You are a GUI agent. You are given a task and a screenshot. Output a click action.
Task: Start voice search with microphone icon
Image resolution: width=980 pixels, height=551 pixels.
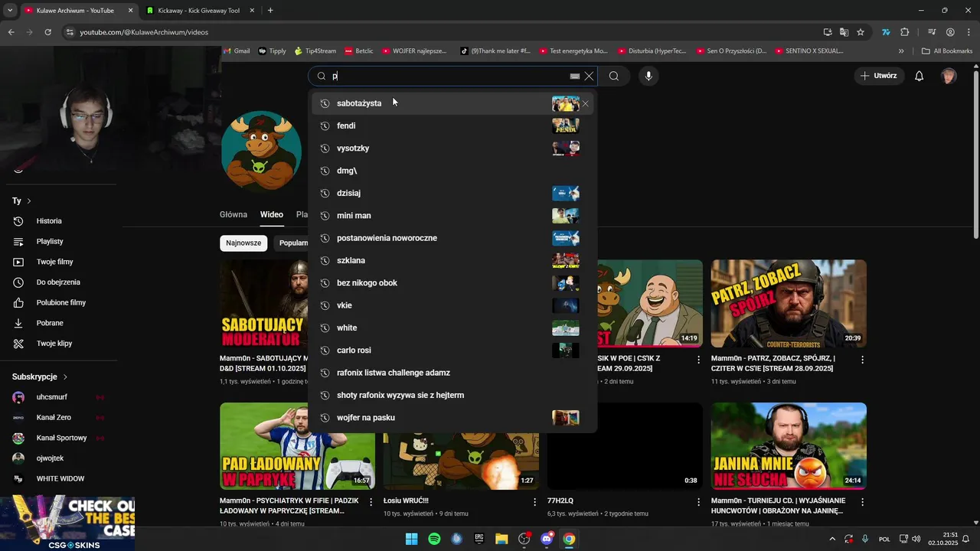pos(648,76)
